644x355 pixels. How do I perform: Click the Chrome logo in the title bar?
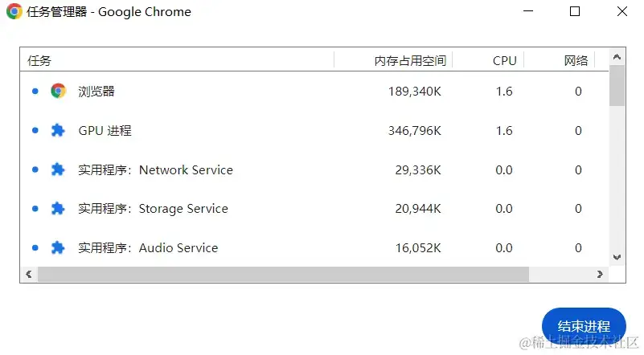click(14, 11)
